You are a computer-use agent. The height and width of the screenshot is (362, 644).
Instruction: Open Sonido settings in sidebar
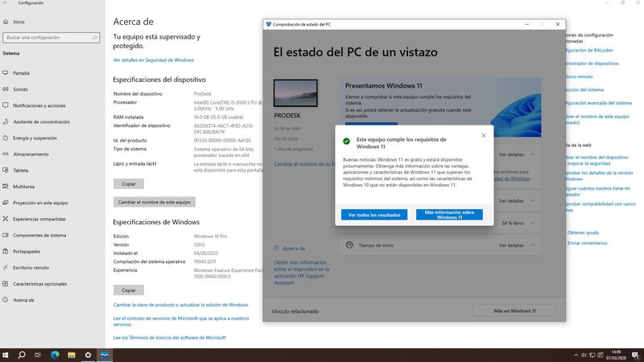coord(21,89)
